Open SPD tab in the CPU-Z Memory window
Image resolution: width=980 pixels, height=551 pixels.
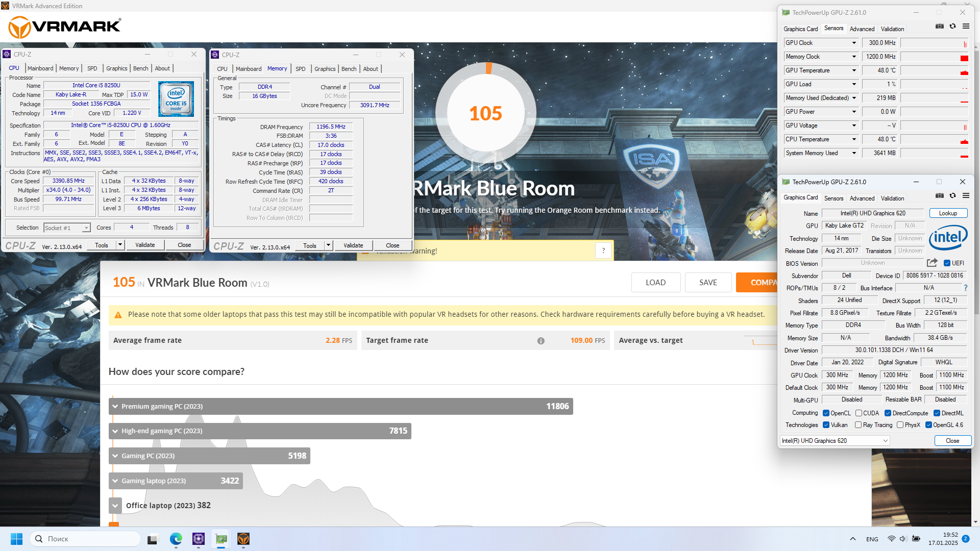[x=301, y=69]
